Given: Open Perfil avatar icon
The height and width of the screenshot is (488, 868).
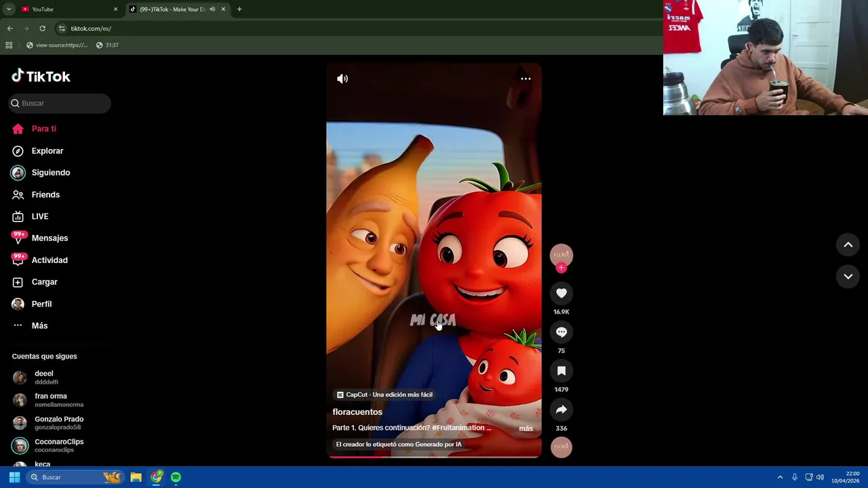Looking at the screenshot, I should [18, 304].
